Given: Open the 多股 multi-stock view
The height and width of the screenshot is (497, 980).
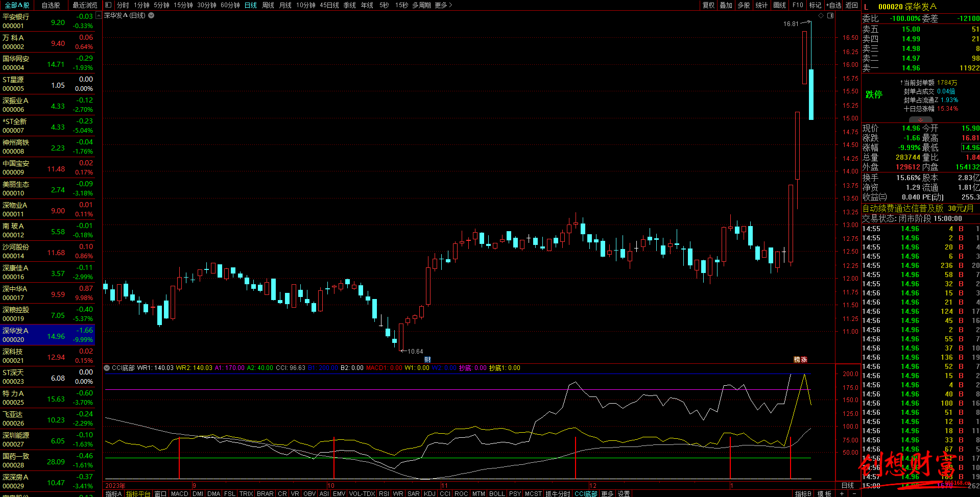Looking at the screenshot, I should click(x=744, y=5).
